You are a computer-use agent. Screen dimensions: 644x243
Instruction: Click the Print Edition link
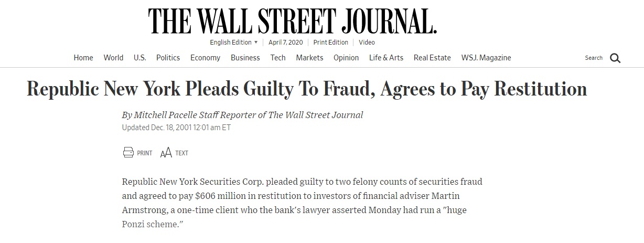click(331, 43)
